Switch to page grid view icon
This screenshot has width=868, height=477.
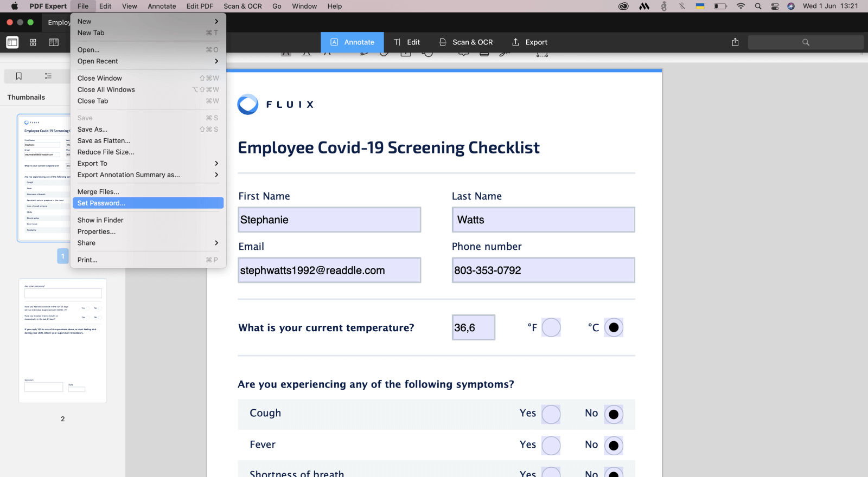tap(33, 42)
